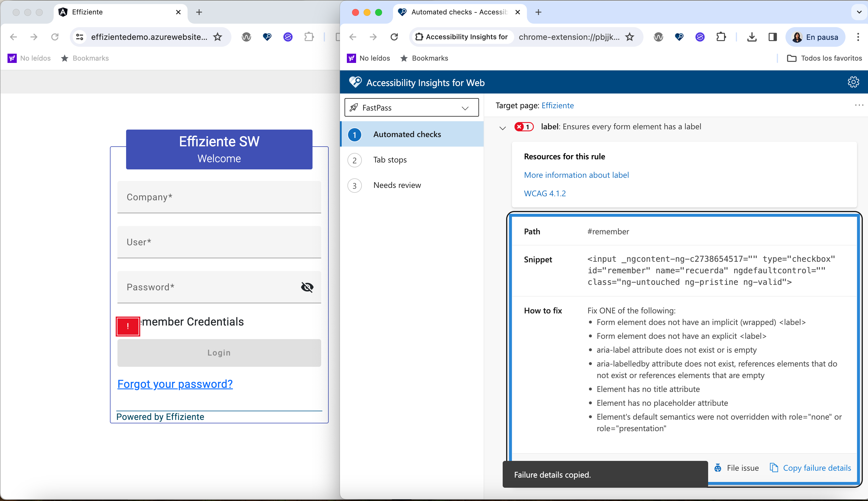Collapse the label rule chevron
Screen dimensions: 868x501
(x=502, y=128)
